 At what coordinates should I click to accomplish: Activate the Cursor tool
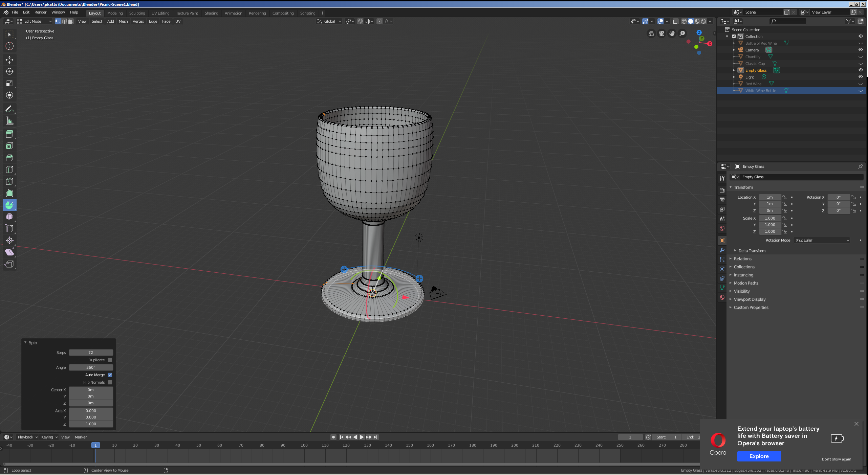(9, 46)
